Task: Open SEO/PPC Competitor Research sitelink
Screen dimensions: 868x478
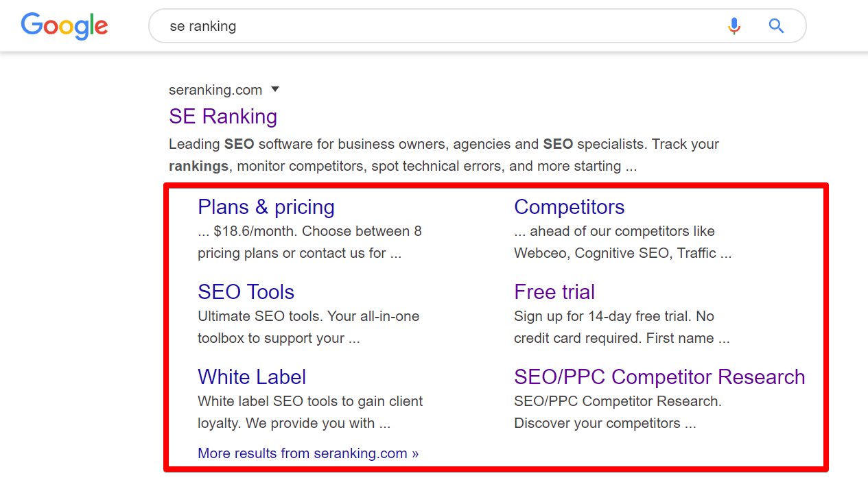Action: [x=659, y=377]
